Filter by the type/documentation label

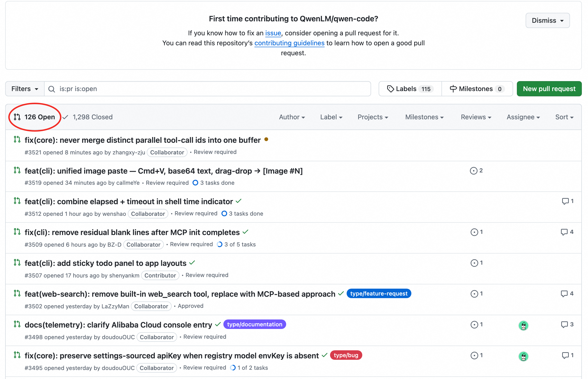click(x=255, y=324)
